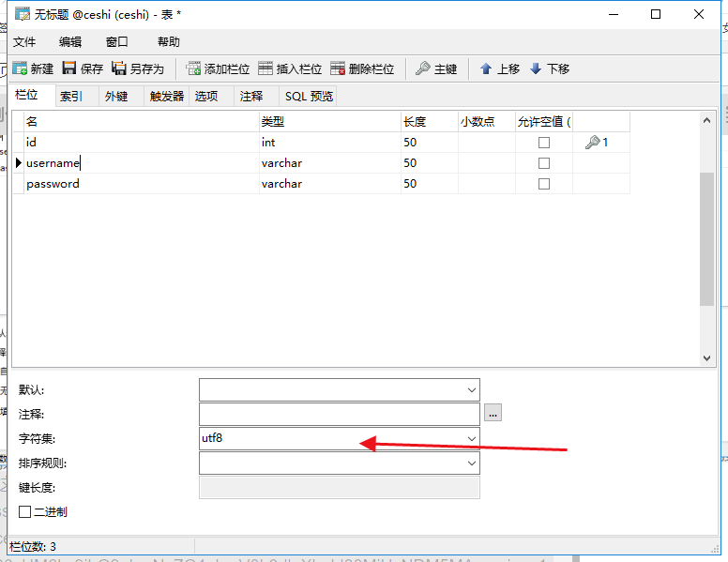Click length 50 cell of username row
728x562 pixels.
[x=430, y=163]
